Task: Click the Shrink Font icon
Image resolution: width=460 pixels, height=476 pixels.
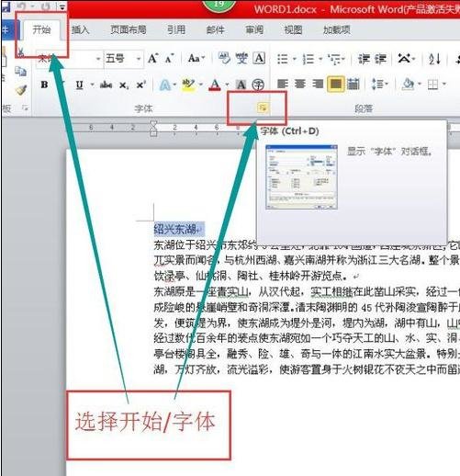Action: 169,58
